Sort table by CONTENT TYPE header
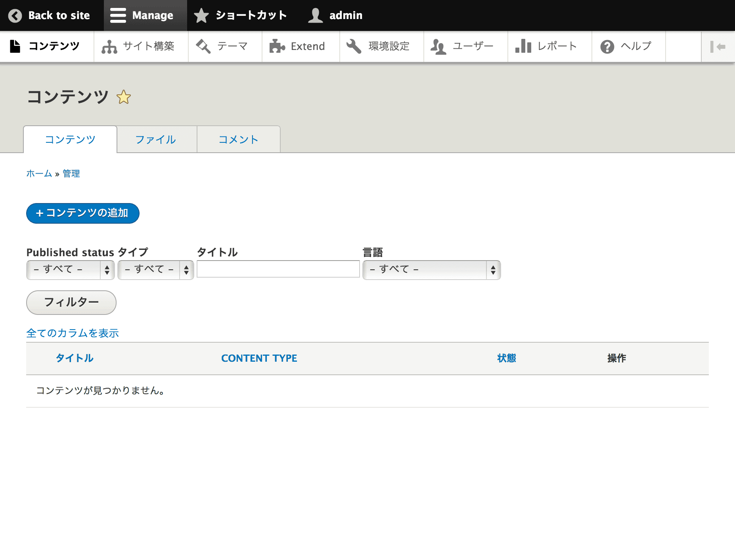This screenshot has height=560, width=735. tap(259, 358)
